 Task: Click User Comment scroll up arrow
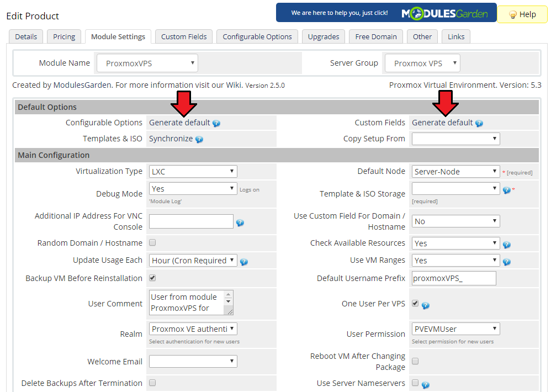point(229,294)
